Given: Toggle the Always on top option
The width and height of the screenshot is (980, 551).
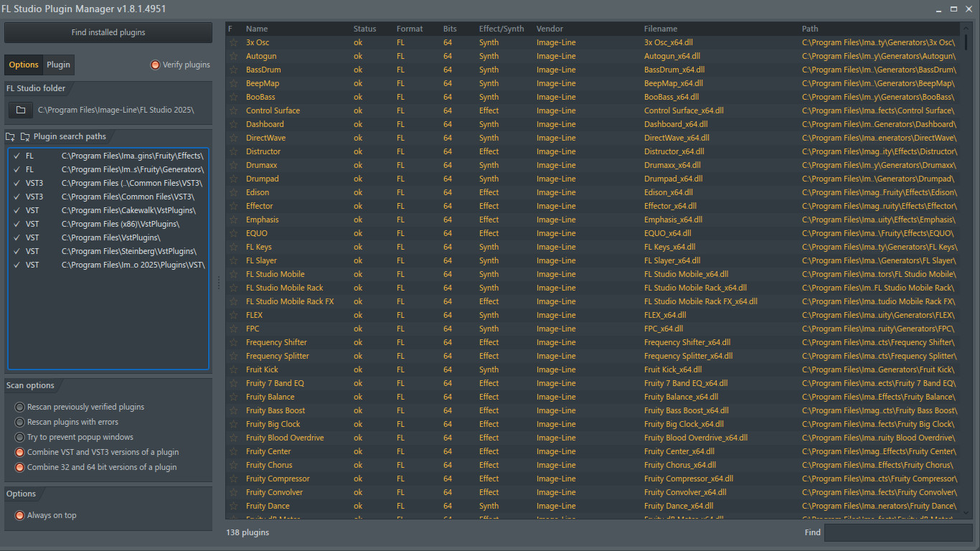Looking at the screenshot, I should click(x=19, y=515).
